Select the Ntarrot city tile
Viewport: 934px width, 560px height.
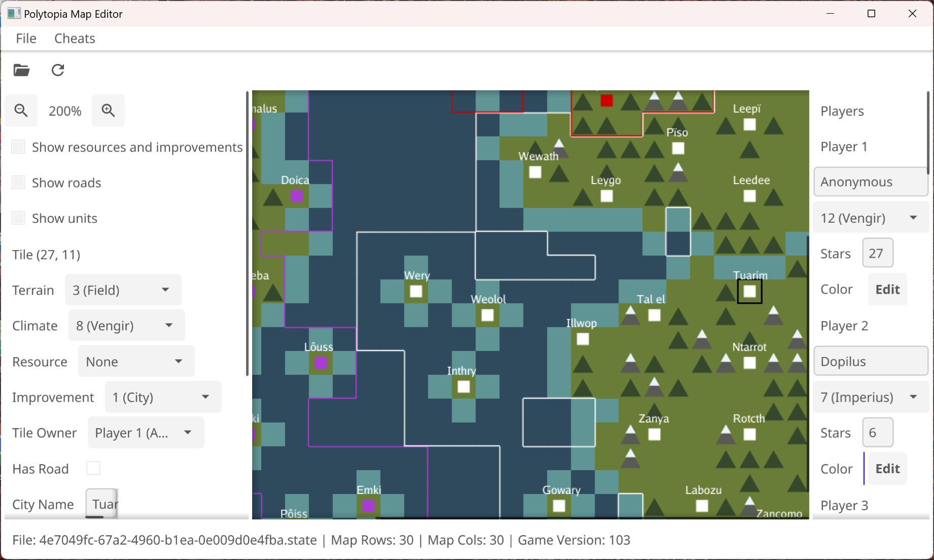(750, 363)
